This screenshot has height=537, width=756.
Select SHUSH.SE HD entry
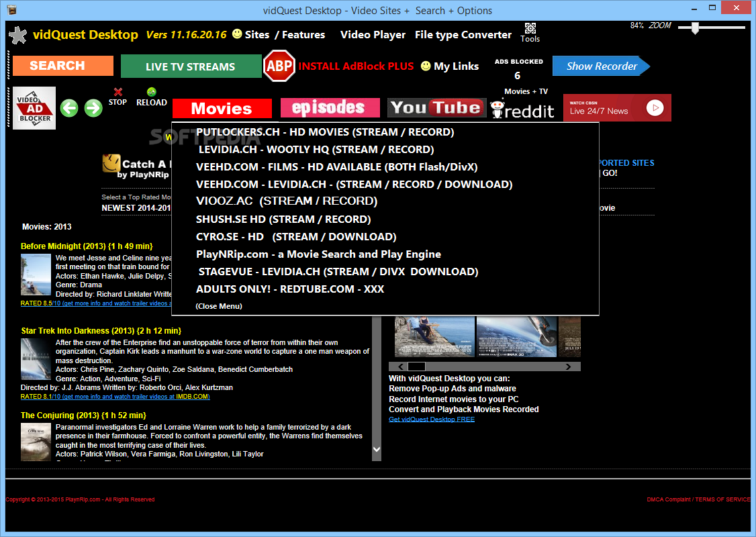click(283, 219)
